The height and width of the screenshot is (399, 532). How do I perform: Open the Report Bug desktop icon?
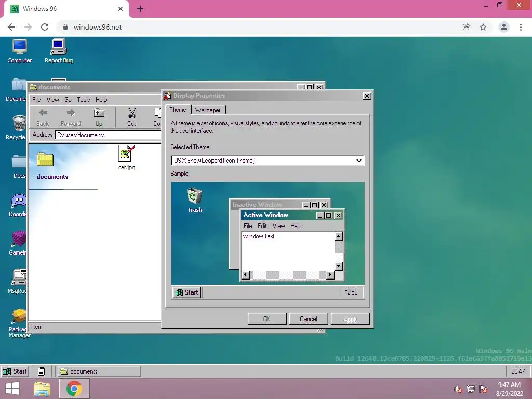58,51
